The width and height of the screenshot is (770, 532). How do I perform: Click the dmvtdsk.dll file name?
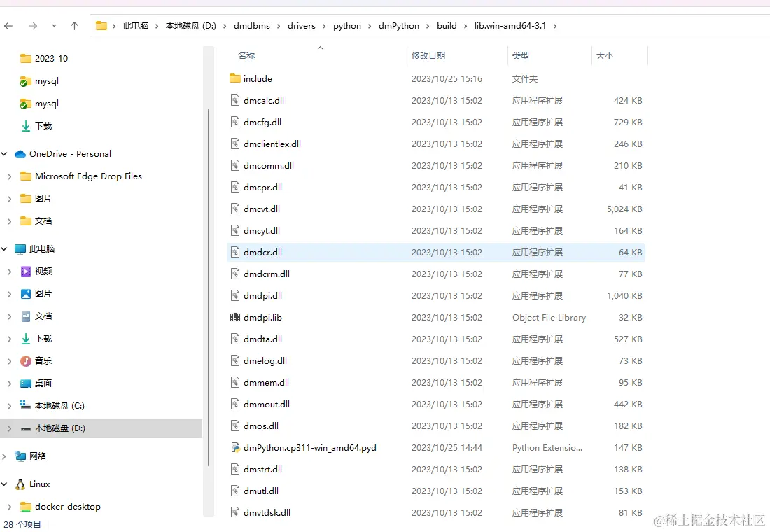click(267, 512)
